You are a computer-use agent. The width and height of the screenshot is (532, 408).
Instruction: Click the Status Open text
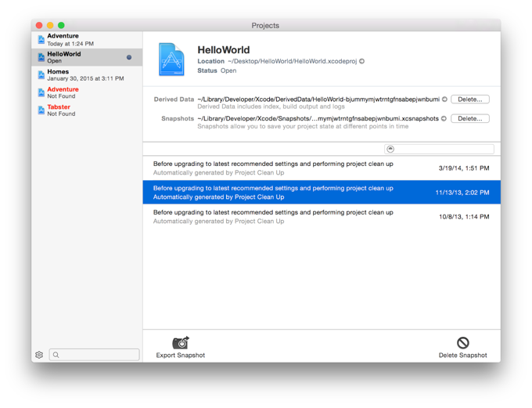217,70
